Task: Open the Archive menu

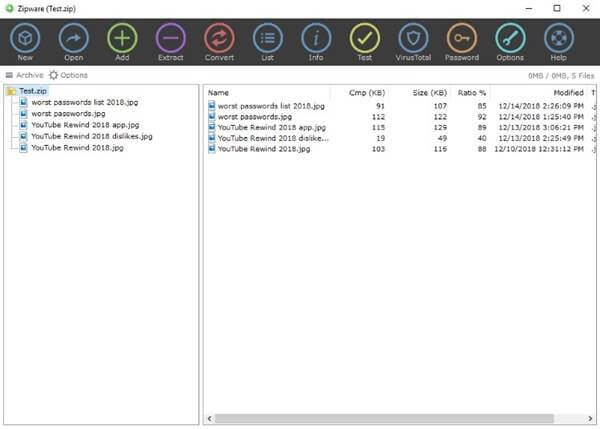Action: [24, 75]
